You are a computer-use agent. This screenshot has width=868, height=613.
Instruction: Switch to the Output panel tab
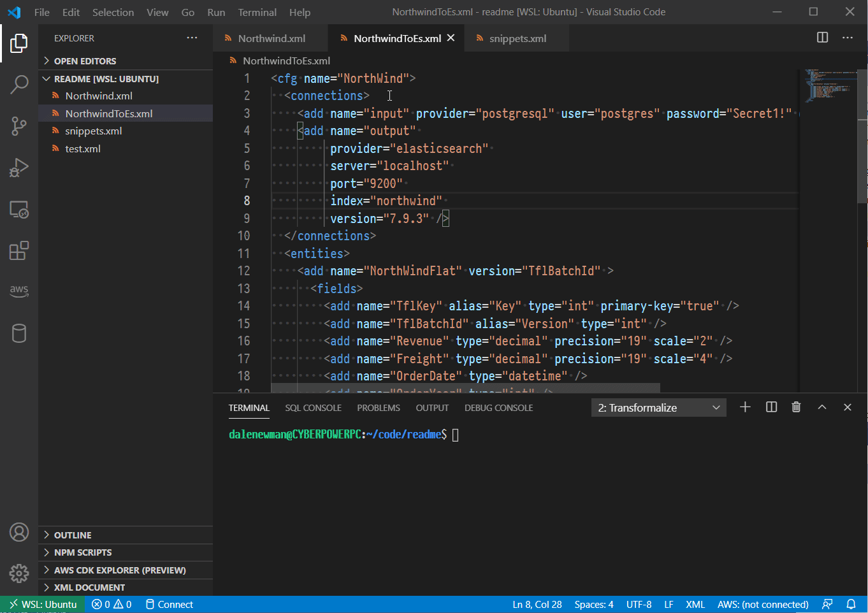click(x=432, y=408)
